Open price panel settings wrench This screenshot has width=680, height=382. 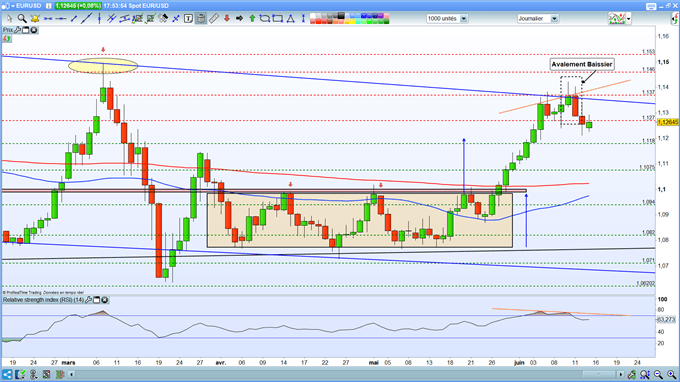(x=18, y=30)
